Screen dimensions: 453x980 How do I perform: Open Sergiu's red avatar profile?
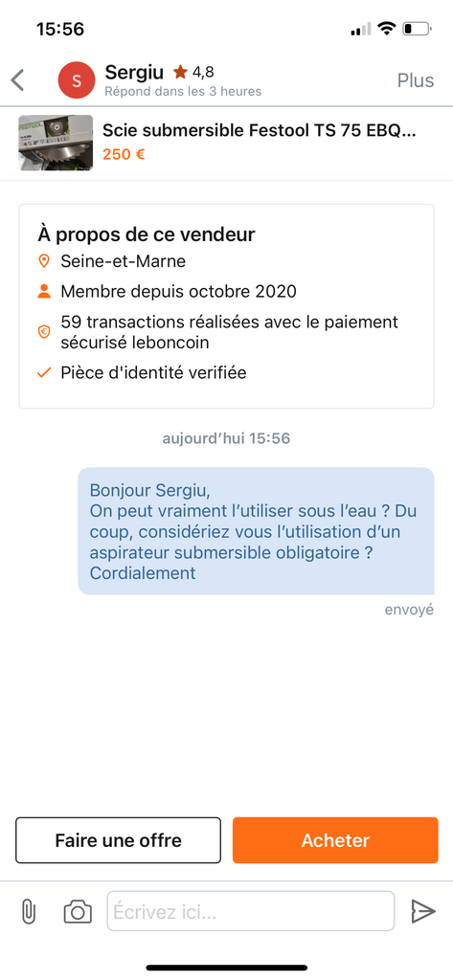click(x=77, y=80)
